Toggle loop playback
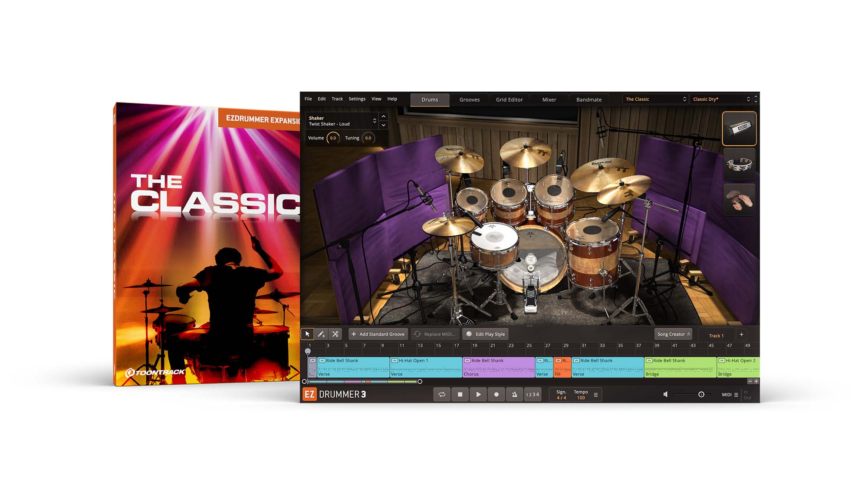The height and width of the screenshot is (485, 868). point(442,394)
